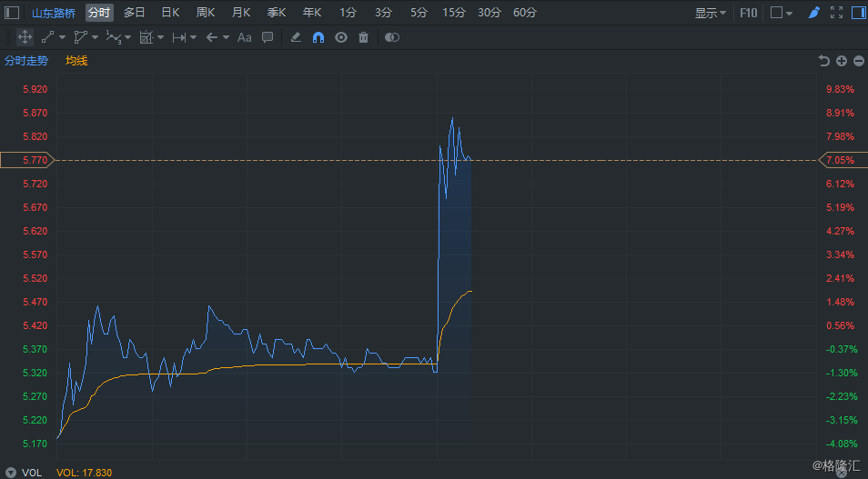The image size is (868, 479).
Task: Open the line tool dropdown arrow
Action: pos(62,37)
